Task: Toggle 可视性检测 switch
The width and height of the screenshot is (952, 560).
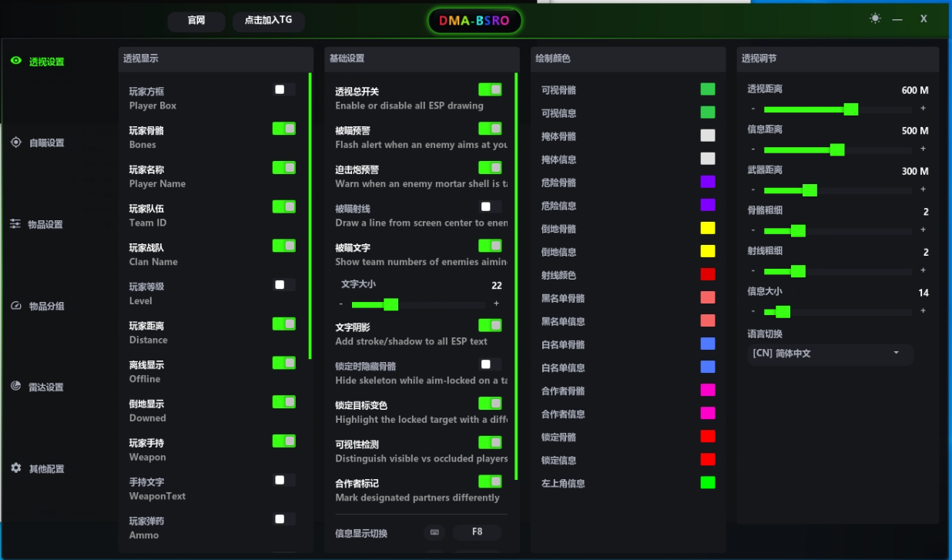Action: (x=490, y=442)
